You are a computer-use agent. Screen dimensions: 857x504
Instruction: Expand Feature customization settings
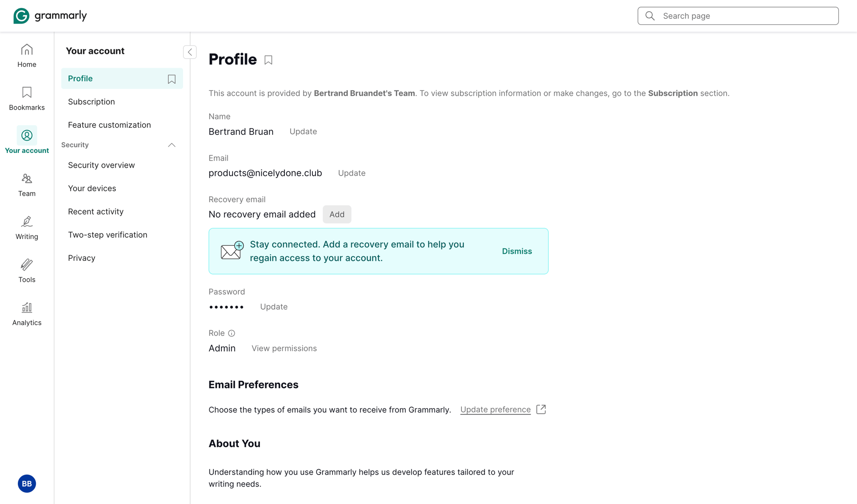pyautogui.click(x=109, y=125)
